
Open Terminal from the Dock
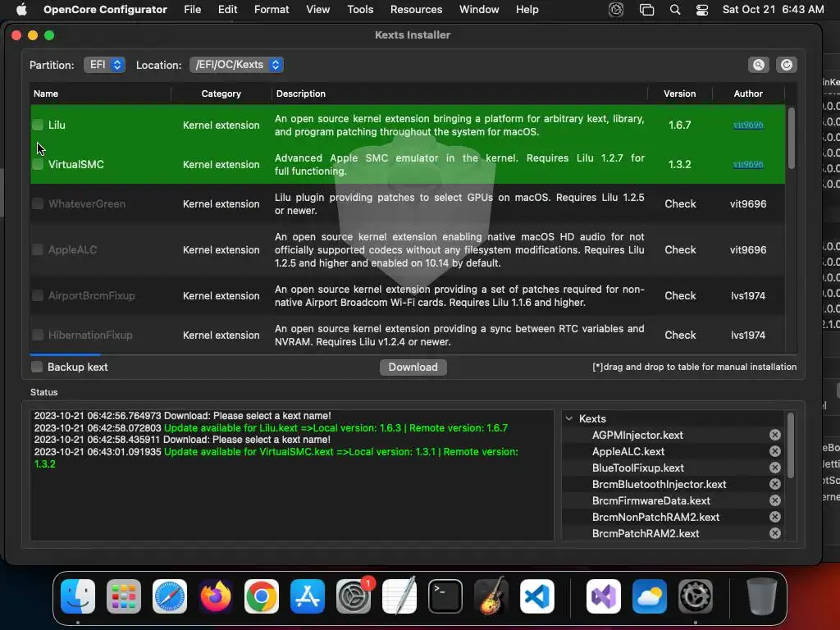click(445, 596)
